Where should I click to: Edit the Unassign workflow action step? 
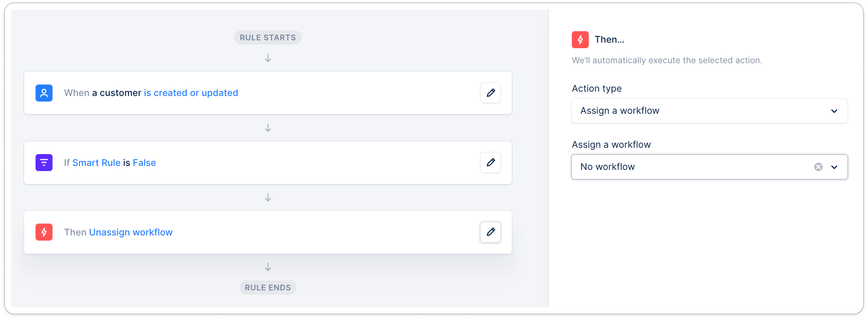[490, 232]
